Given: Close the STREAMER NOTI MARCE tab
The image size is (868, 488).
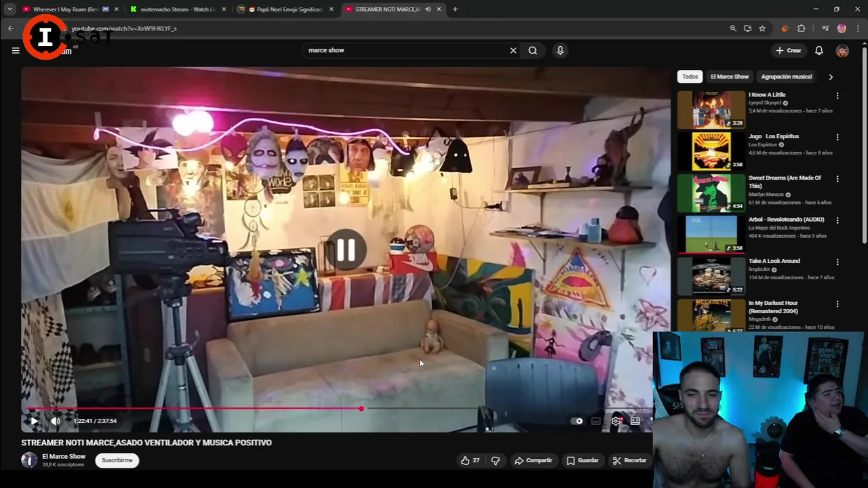Looking at the screenshot, I should tap(439, 9).
